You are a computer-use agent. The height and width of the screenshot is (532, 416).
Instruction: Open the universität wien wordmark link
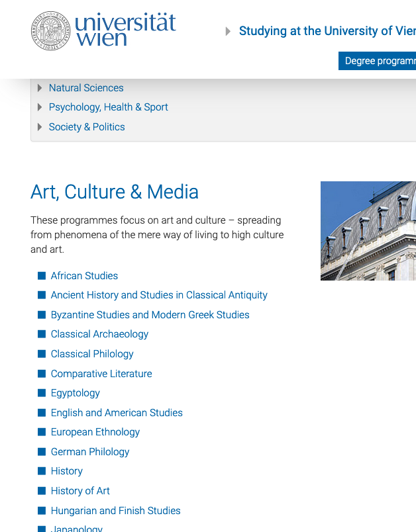(125, 30)
